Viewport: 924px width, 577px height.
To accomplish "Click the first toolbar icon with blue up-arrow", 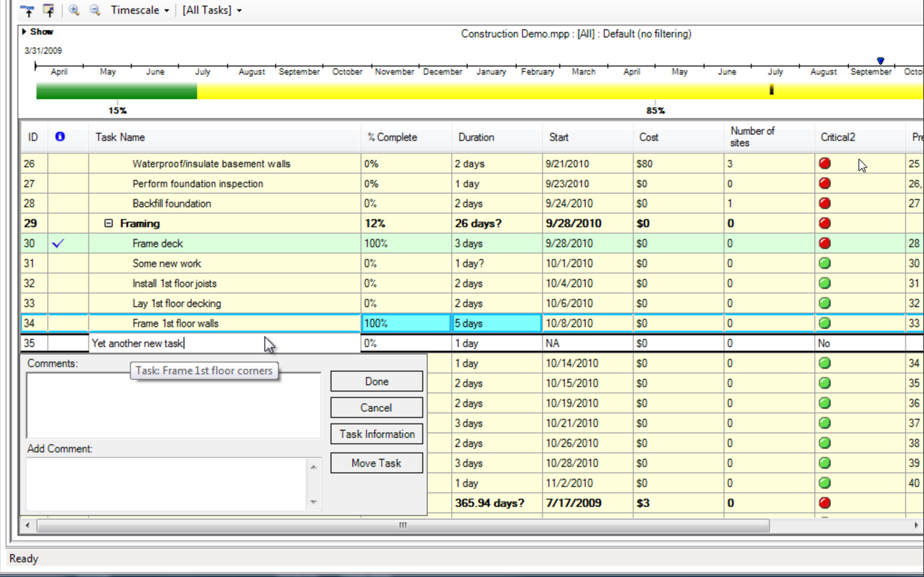I will [28, 11].
